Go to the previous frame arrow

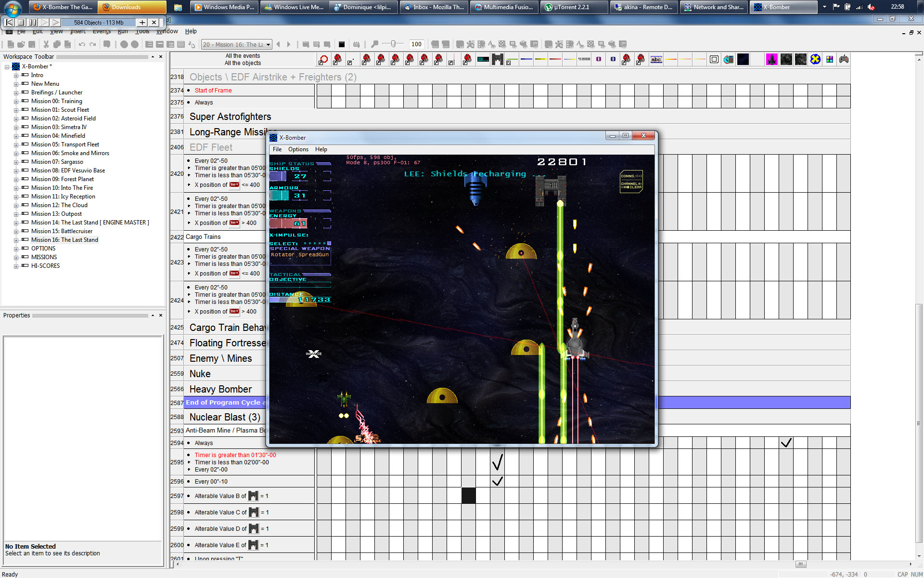[x=278, y=44]
